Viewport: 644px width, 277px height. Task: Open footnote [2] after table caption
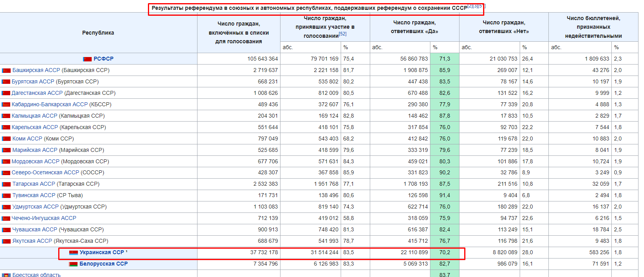(x=470, y=6)
